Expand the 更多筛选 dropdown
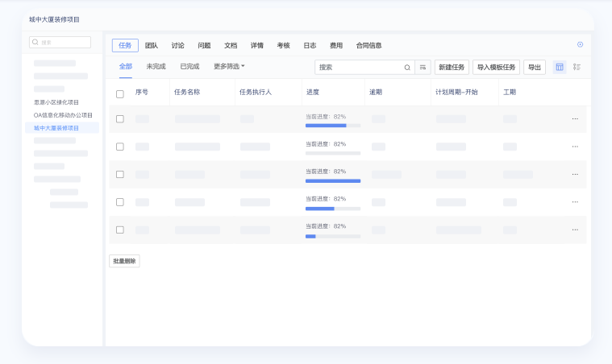The image size is (612, 364). click(229, 67)
